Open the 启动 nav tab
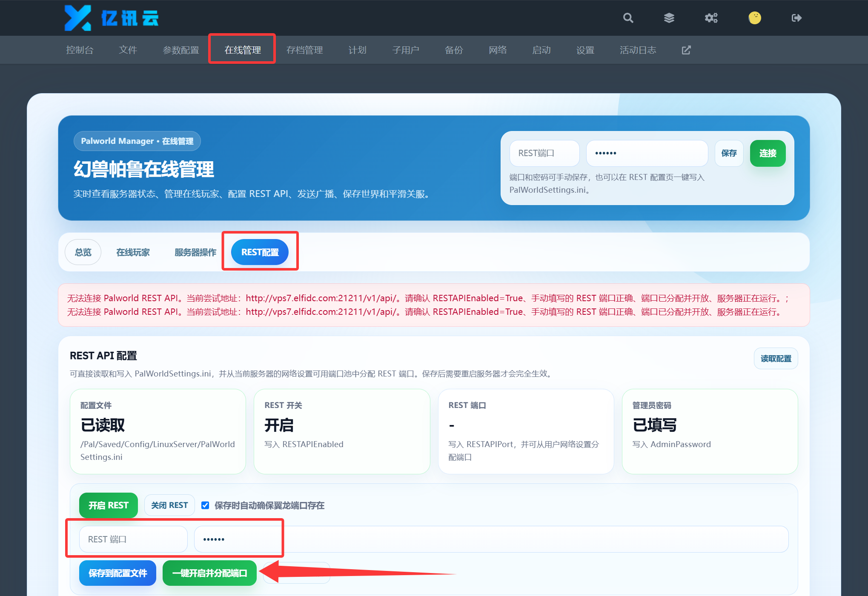868x596 pixels. [541, 50]
